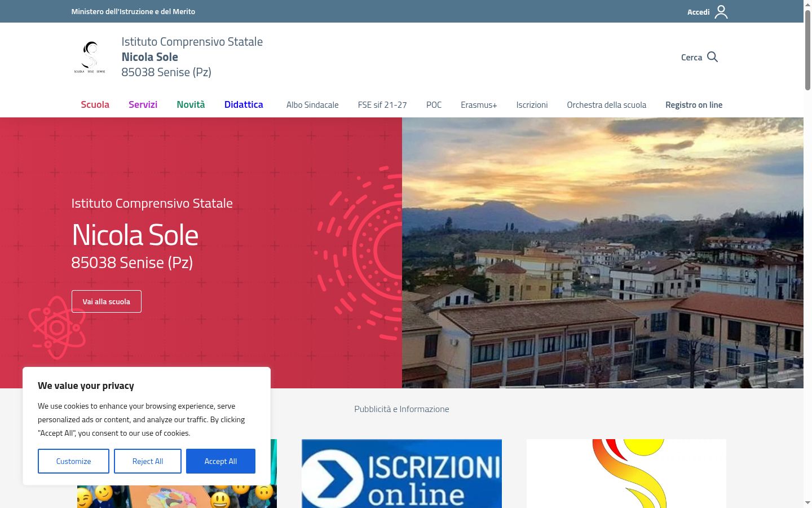Screen dimensions: 812x508
Task: Click the magnifying glass search icon
Action: (712, 57)
